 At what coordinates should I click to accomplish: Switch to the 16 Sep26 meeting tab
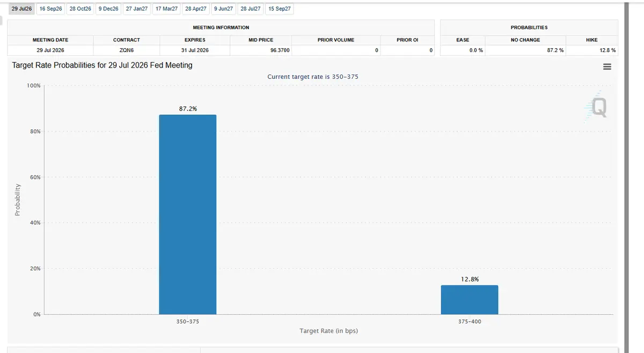[51, 9]
